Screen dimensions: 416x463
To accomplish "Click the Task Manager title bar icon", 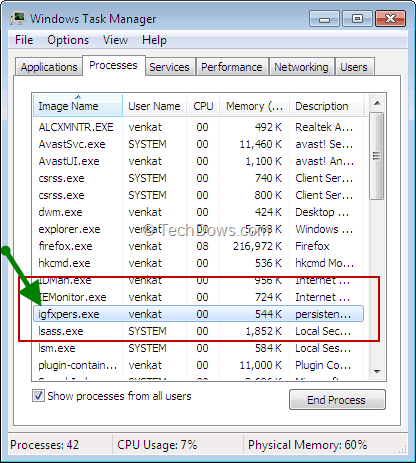I will click(18, 18).
